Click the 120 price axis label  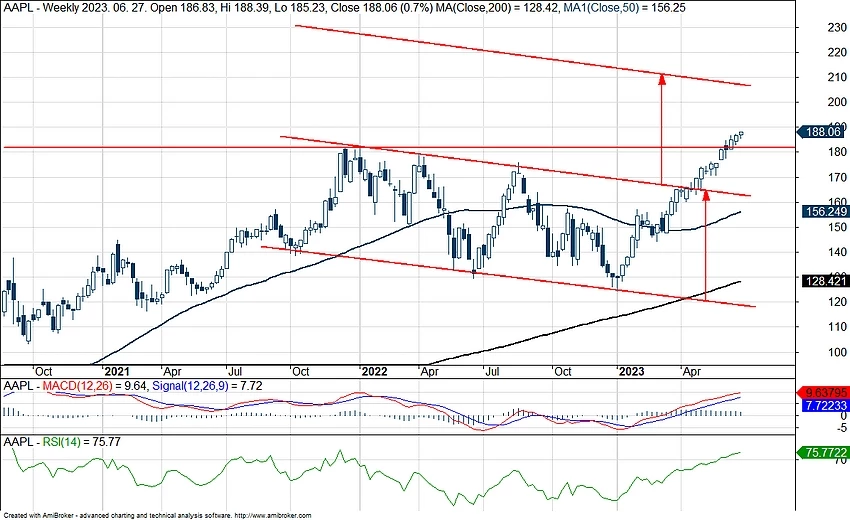pos(837,301)
